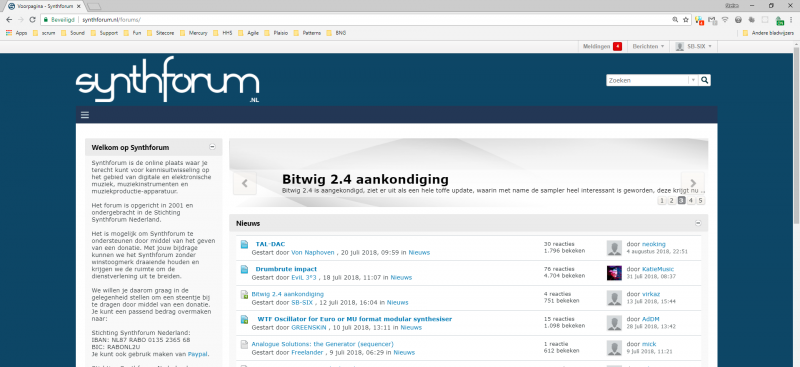Viewport: 800px width, 367px height.
Task: Open the Drumbrute impact thread
Action: pos(286,269)
